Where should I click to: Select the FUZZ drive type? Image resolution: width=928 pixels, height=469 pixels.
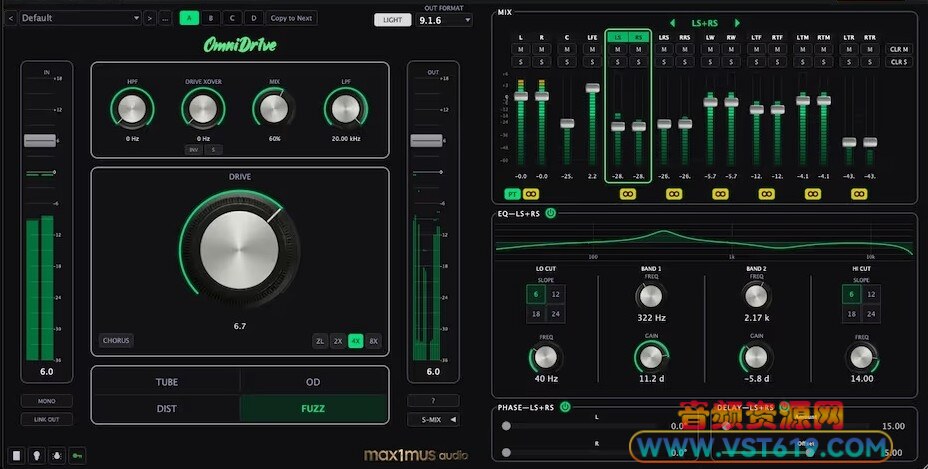click(x=313, y=409)
